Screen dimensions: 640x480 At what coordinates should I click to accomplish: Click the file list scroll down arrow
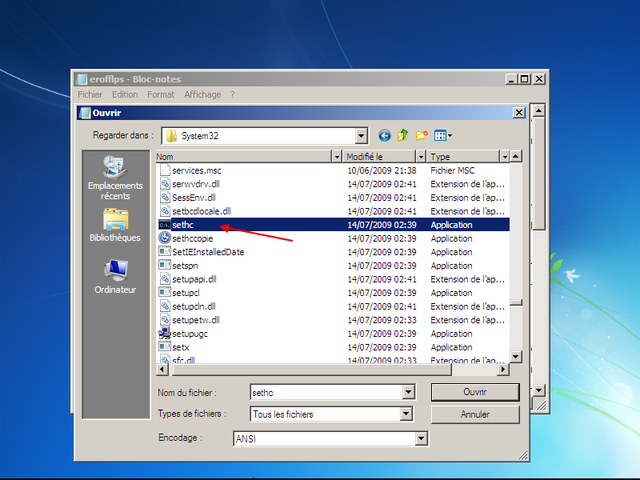(x=516, y=357)
